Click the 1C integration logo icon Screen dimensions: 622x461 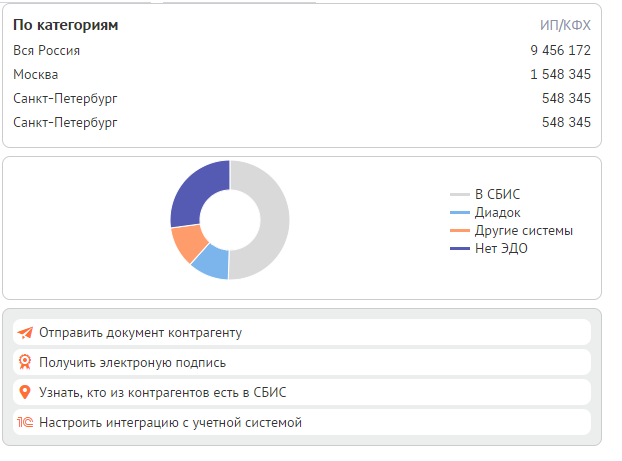[25, 422]
